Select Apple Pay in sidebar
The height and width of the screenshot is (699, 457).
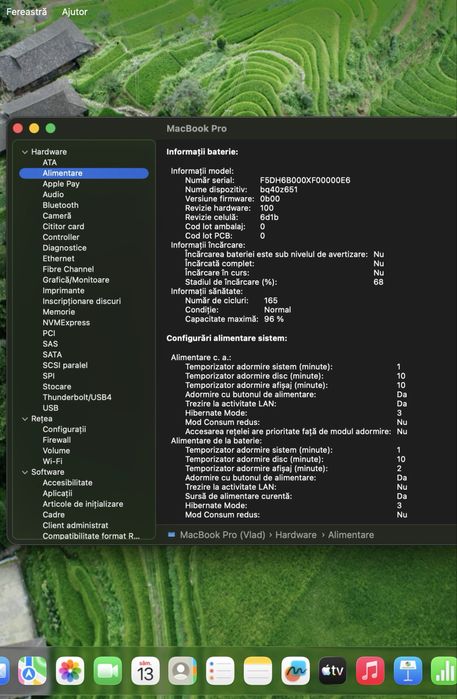(x=61, y=184)
